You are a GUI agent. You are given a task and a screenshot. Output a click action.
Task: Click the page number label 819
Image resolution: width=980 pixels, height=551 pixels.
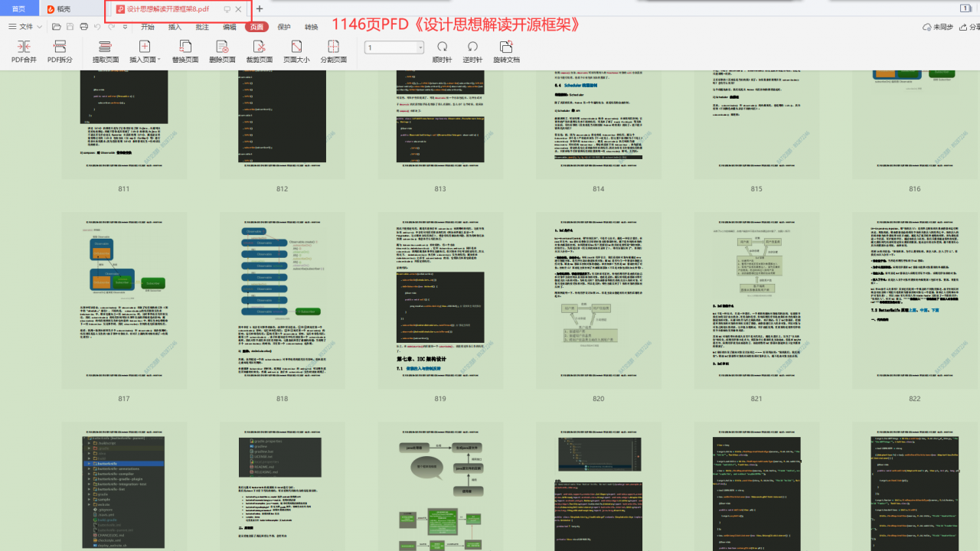point(440,399)
